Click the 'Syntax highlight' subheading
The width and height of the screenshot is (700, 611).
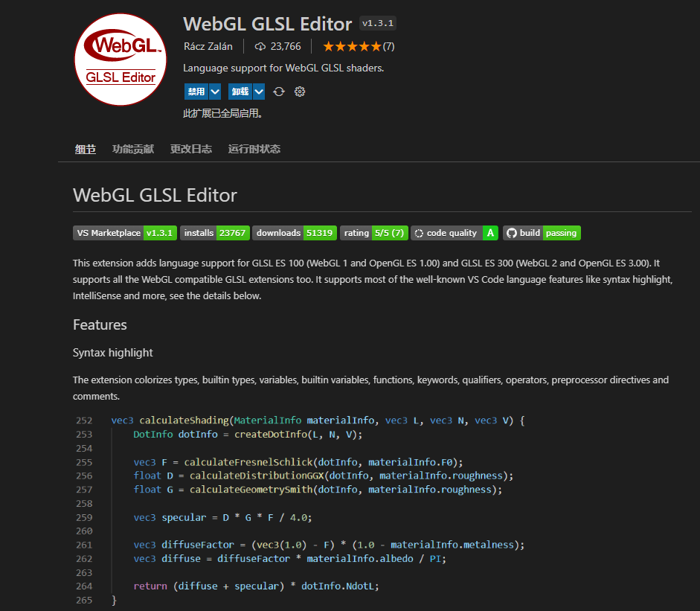[x=113, y=353]
